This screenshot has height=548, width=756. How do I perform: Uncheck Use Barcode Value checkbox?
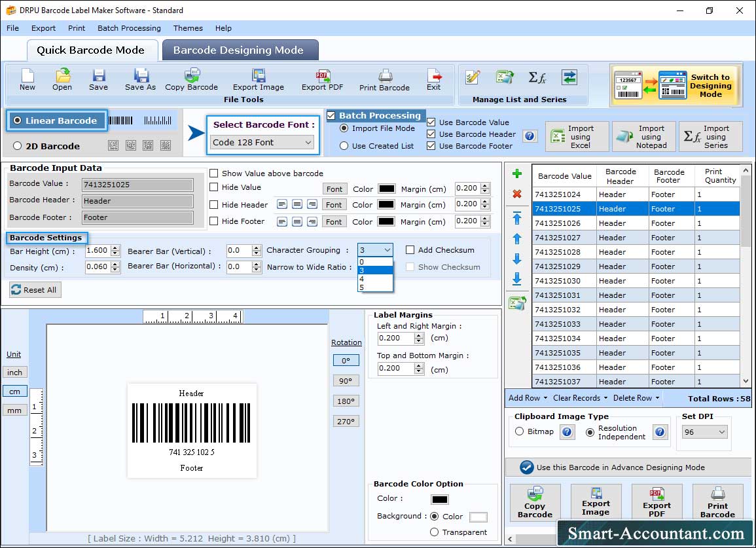click(431, 122)
